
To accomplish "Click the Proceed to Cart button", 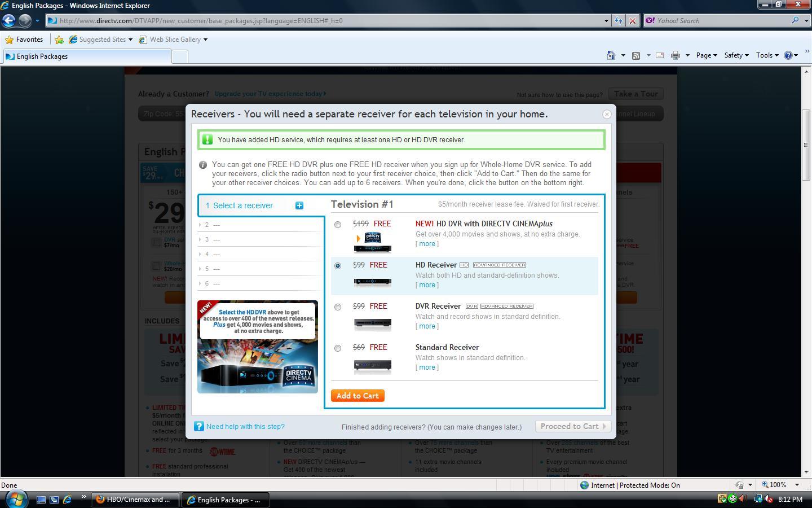I will (573, 426).
